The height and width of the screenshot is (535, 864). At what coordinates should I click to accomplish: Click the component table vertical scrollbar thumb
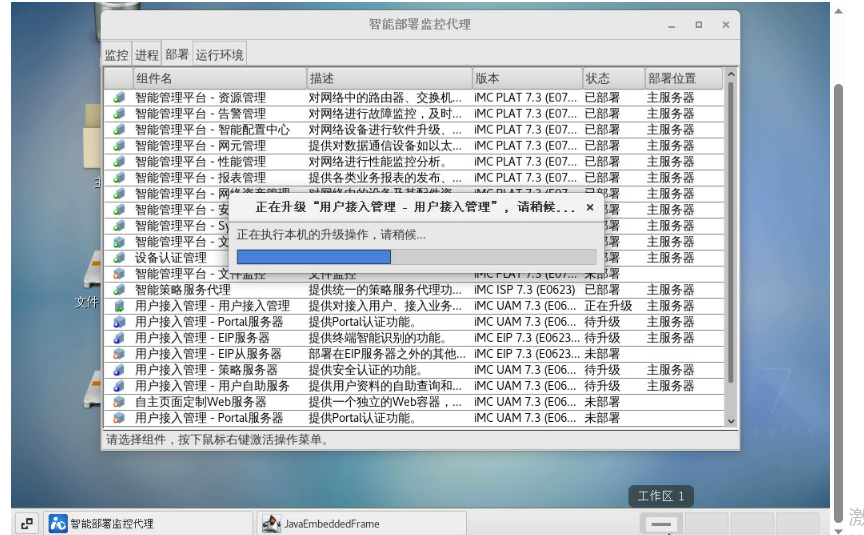(731, 233)
